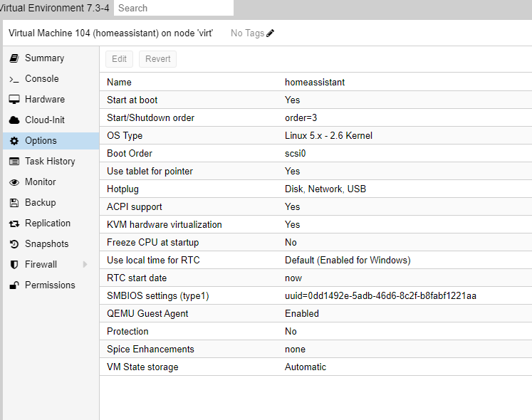
Task: Click the Summary book icon
Action: pyautogui.click(x=14, y=58)
